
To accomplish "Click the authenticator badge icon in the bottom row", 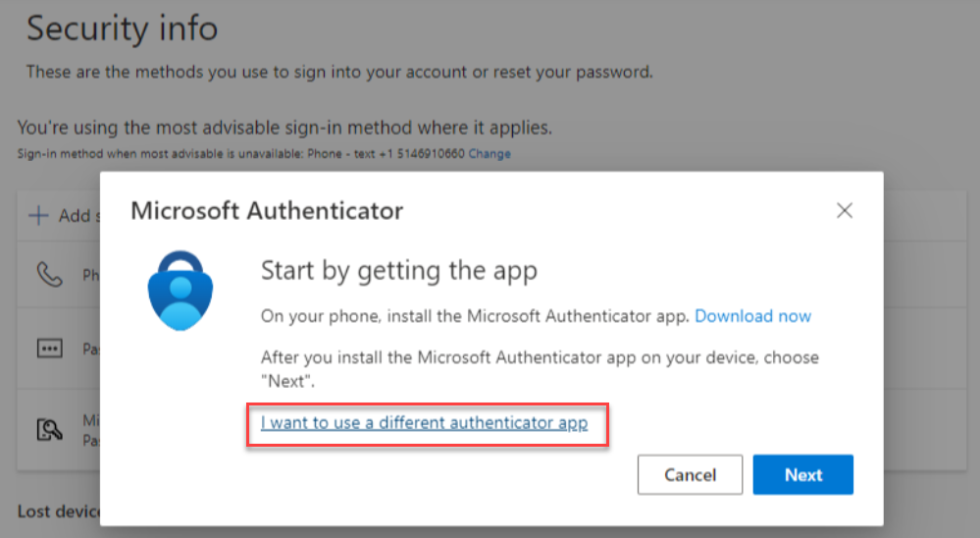I will [x=48, y=428].
